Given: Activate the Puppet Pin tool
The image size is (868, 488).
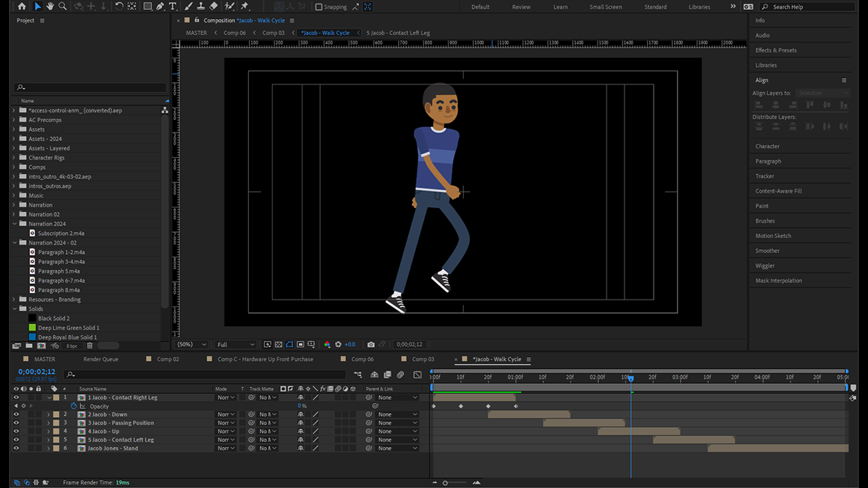Looking at the screenshot, I should (x=244, y=6).
